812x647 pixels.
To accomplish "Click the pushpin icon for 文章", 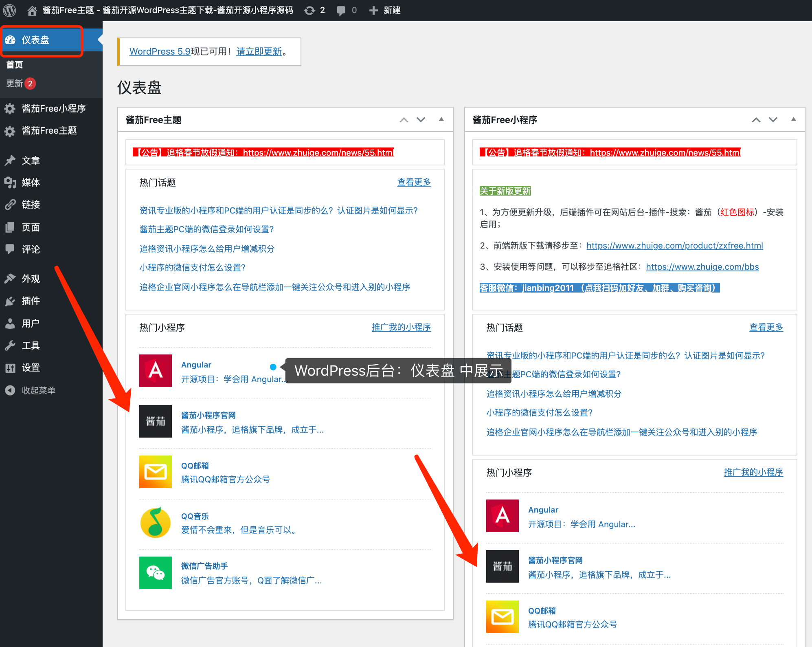I will [10, 161].
